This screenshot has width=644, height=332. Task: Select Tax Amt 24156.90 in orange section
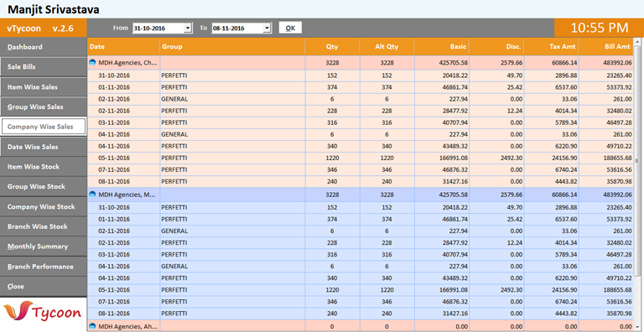(x=551, y=158)
